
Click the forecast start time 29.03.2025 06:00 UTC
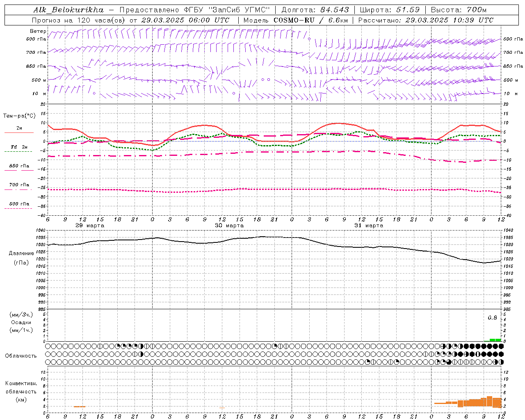pos(185,20)
